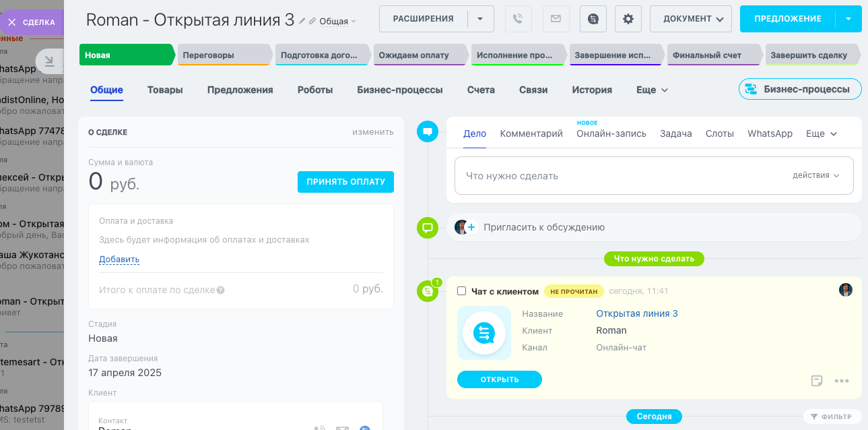
Task: Open three-dots menu on chat card
Action: (842, 381)
